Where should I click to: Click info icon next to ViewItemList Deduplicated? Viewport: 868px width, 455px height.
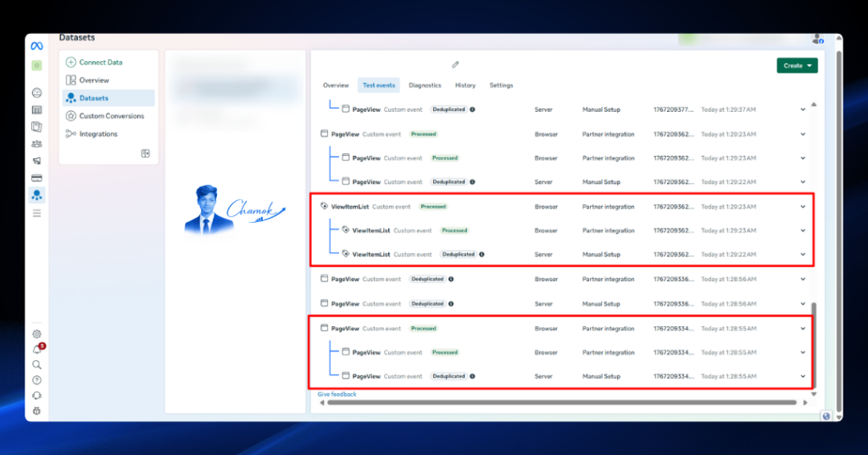[481, 255]
